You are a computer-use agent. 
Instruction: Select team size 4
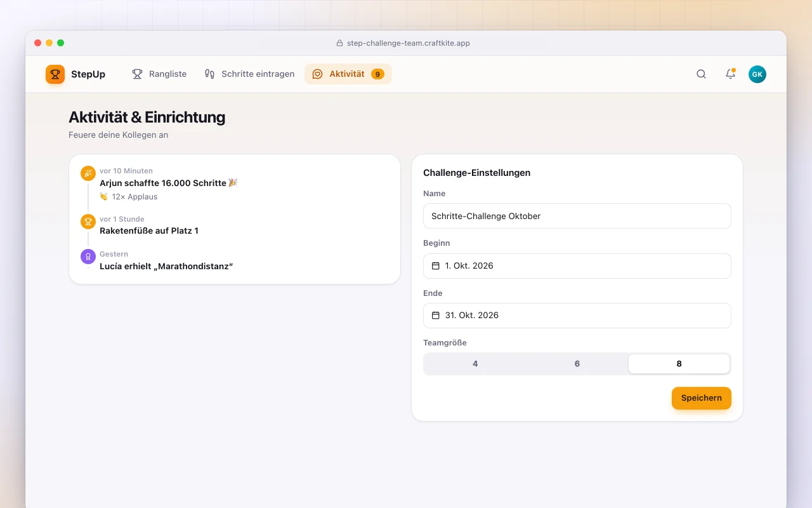tap(475, 364)
